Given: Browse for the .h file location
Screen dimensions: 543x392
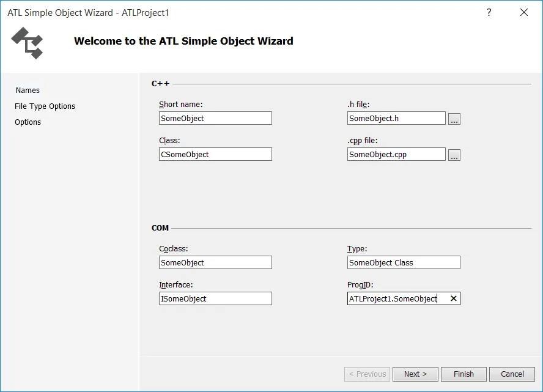Looking at the screenshot, I should tap(454, 119).
